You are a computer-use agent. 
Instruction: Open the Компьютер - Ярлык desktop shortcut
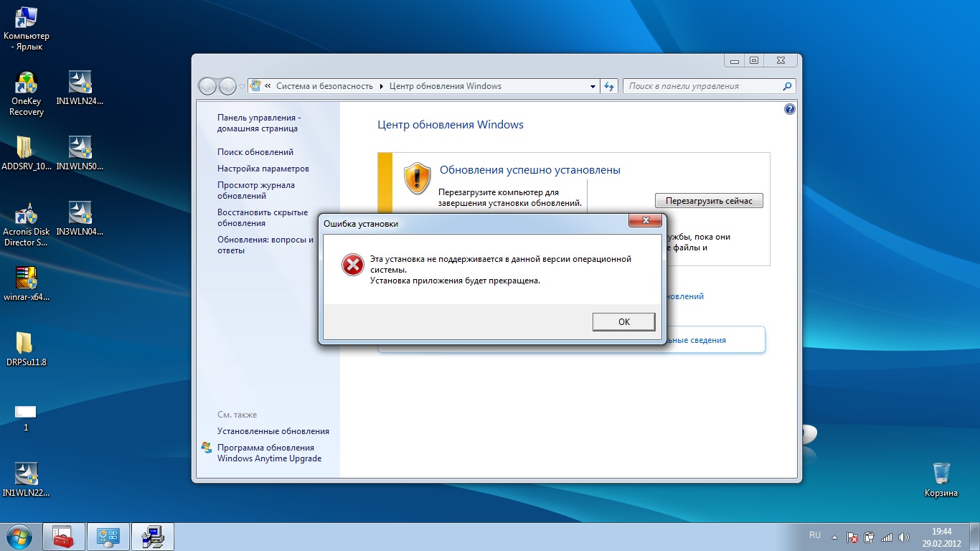point(26,29)
